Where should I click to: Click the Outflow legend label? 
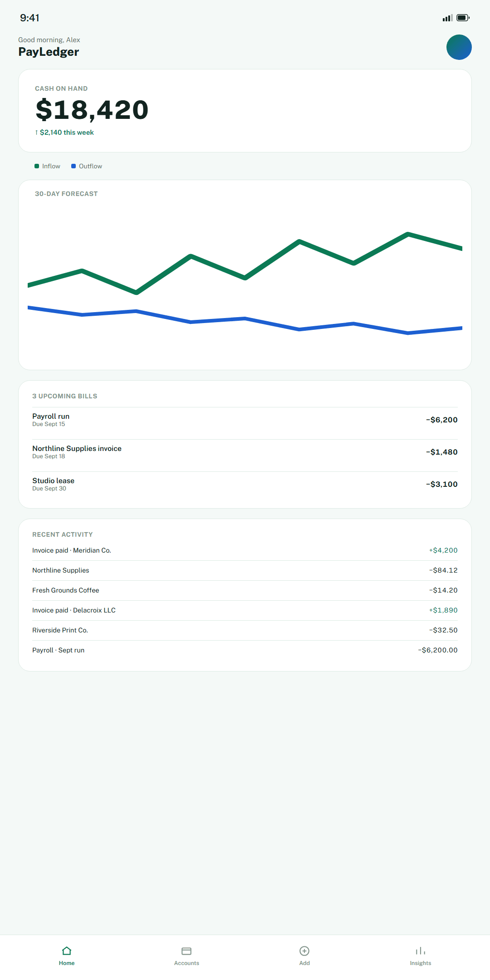coord(90,166)
